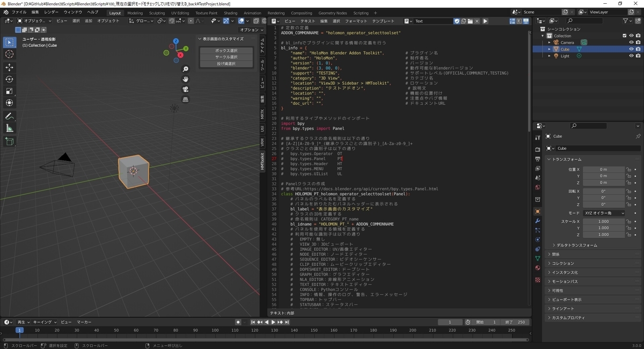Activate the 3D Cursor tool
Image resolution: width=644 pixels, height=349 pixels.
[10, 54]
